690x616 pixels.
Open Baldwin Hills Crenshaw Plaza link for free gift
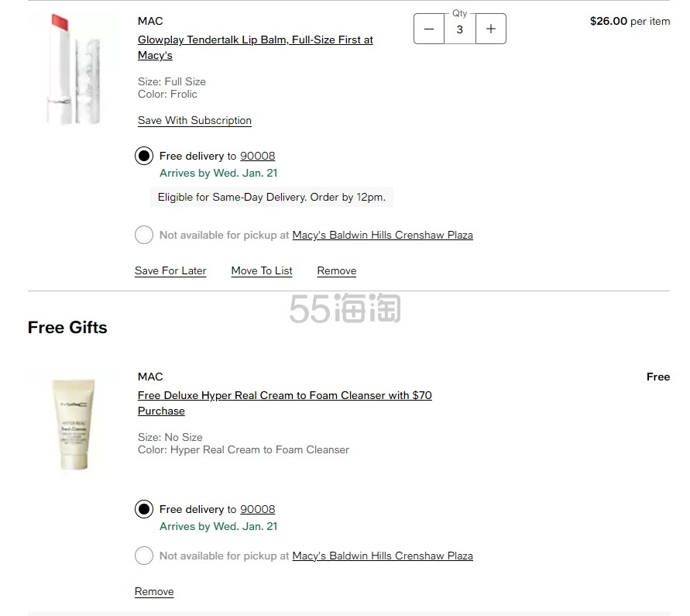point(383,556)
